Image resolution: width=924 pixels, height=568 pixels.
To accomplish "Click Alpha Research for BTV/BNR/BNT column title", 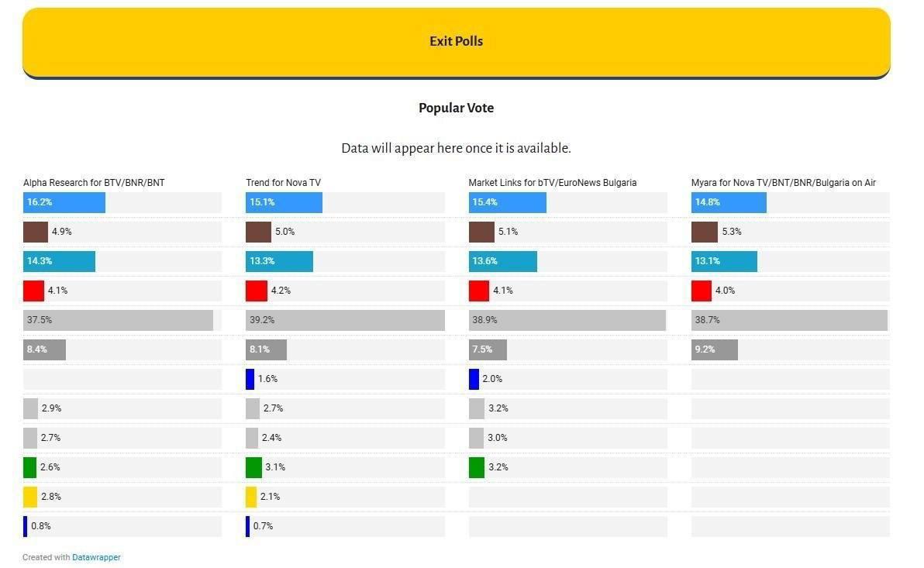I will coord(94,183).
